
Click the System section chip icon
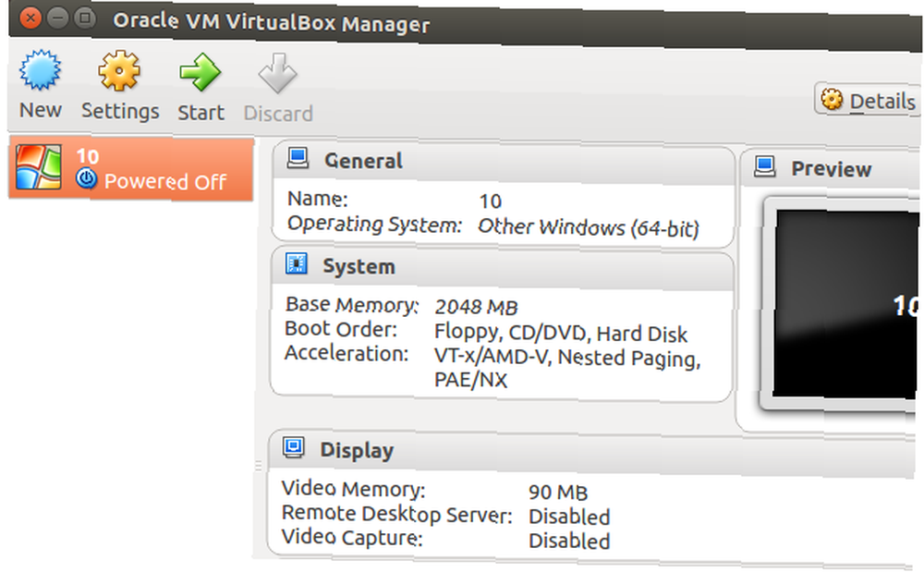(x=296, y=263)
